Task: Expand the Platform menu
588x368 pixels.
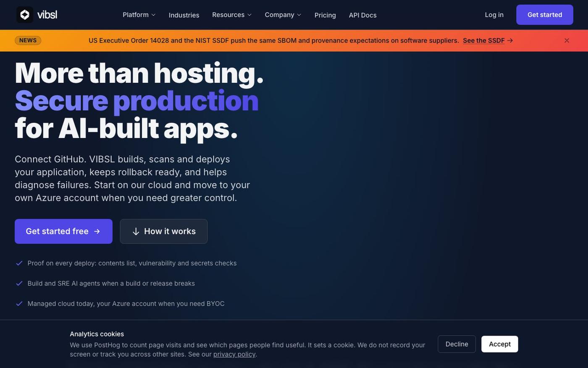Action: (139, 15)
